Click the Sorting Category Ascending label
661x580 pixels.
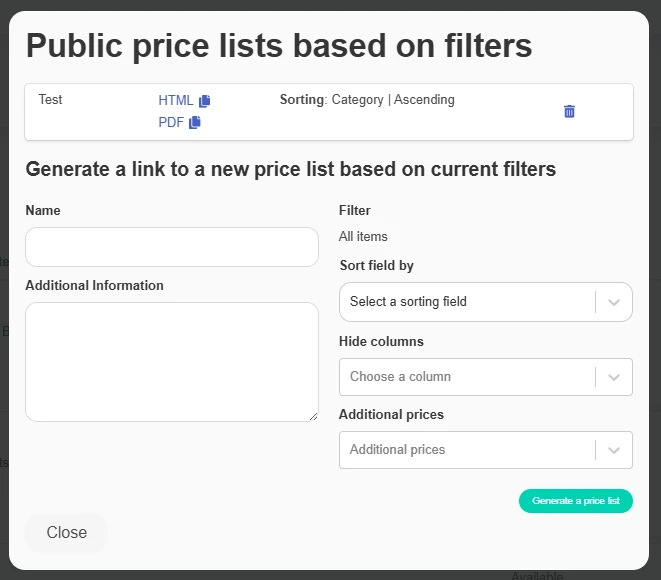(x=367, y=99)
